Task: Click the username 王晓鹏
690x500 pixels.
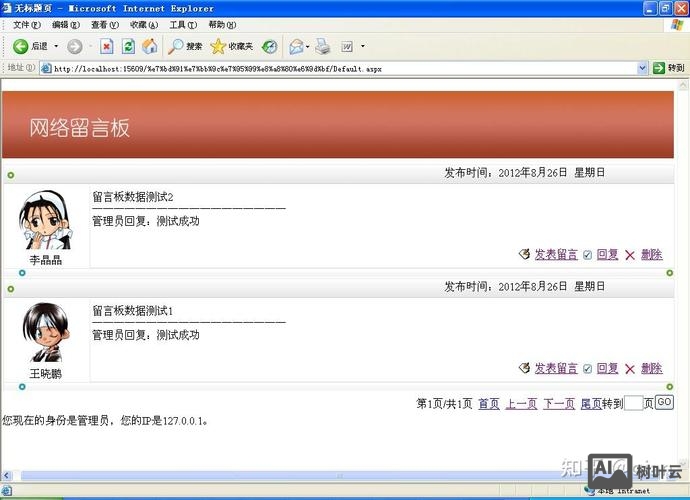Action: (x=46, y=374)
